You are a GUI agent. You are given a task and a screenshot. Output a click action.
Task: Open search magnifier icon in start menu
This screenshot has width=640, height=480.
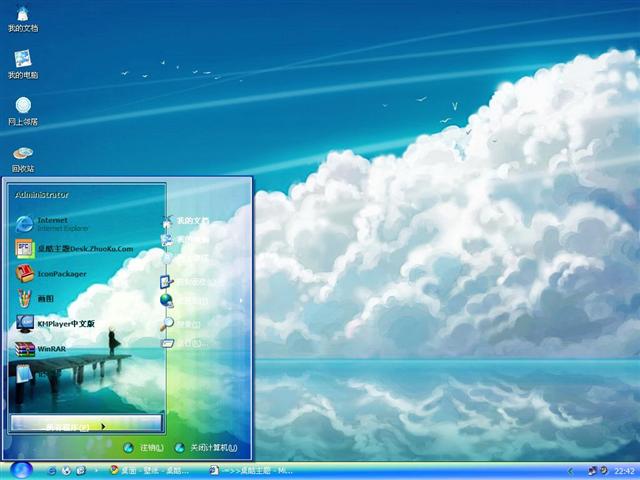click(x=167, y=324)
